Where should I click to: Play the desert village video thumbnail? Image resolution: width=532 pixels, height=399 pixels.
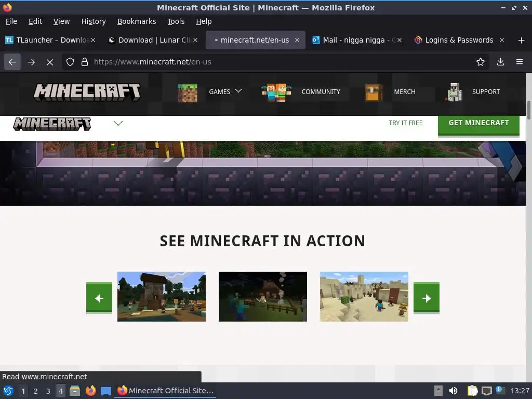[x=364, y=297]
